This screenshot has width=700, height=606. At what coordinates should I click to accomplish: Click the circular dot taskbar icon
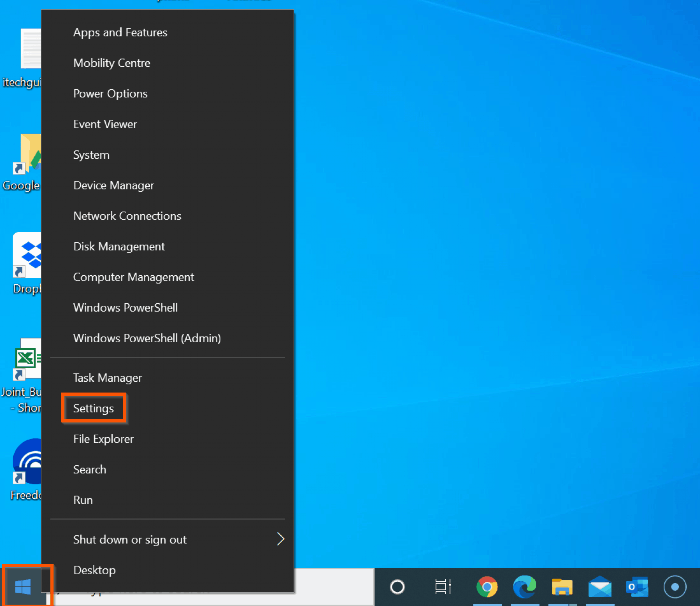coord(675,587)
